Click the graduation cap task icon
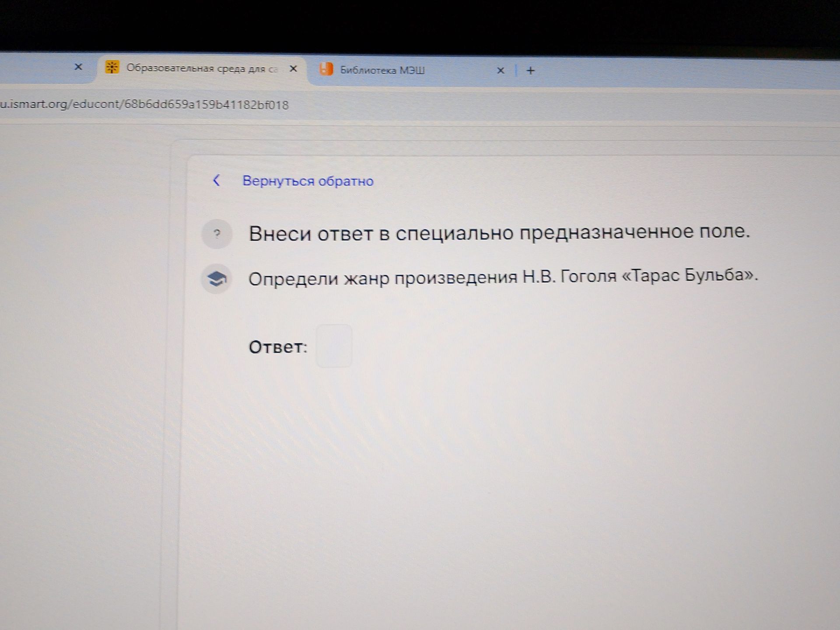Screen dimensions: 840x630 217,279
